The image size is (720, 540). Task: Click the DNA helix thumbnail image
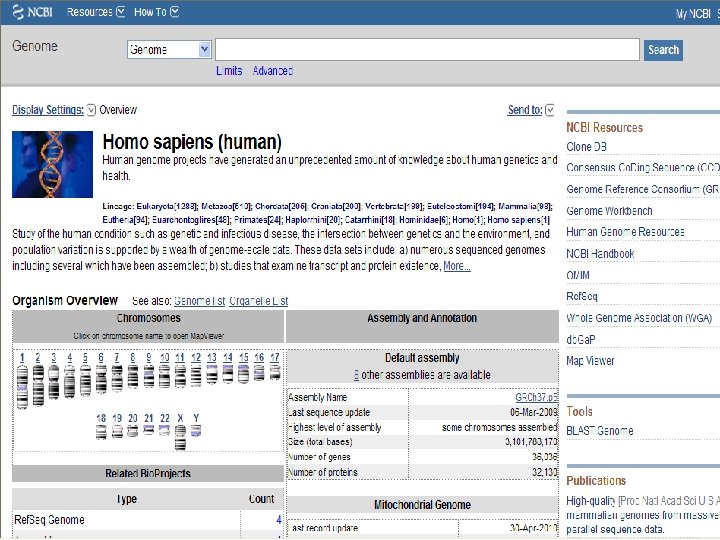click(52, 164)
